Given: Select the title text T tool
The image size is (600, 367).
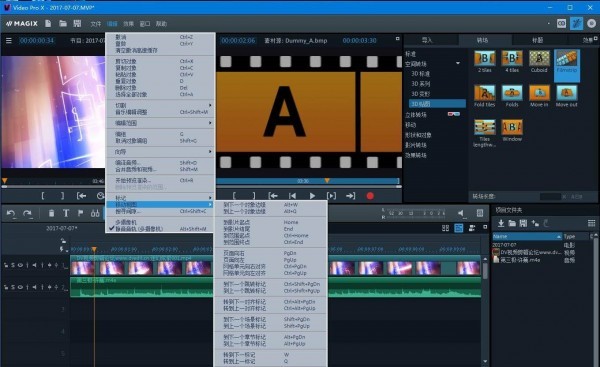Looking at the screenshot, I should 66,213.
